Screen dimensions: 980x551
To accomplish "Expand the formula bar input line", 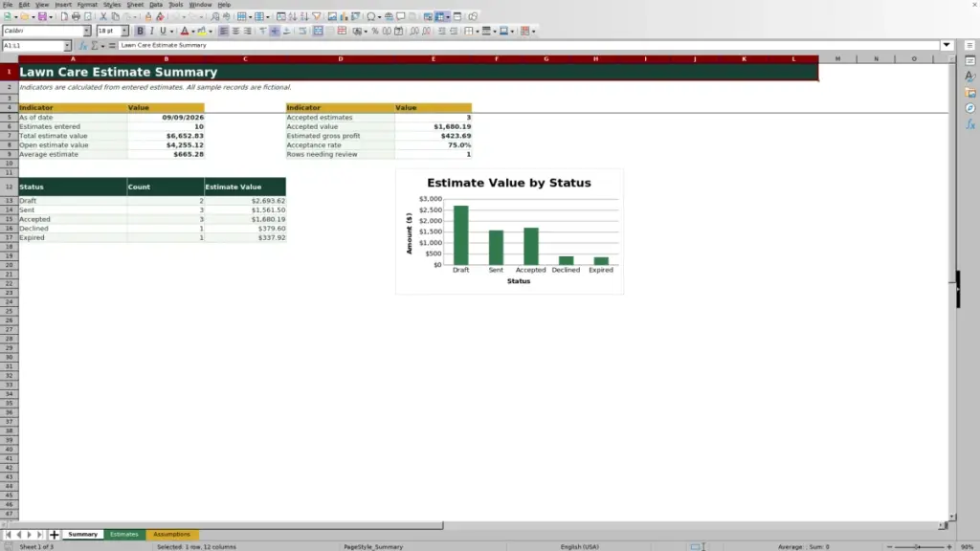I will point(947,45).
